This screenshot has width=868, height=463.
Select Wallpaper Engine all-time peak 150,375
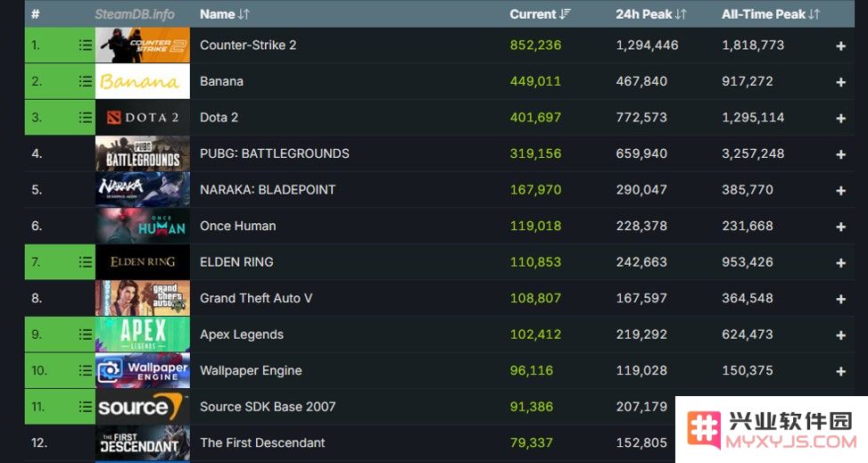point(748,370)
